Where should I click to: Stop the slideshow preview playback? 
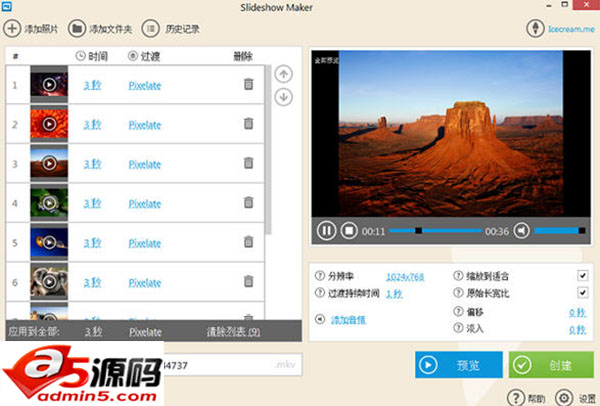tap(349, 231)
